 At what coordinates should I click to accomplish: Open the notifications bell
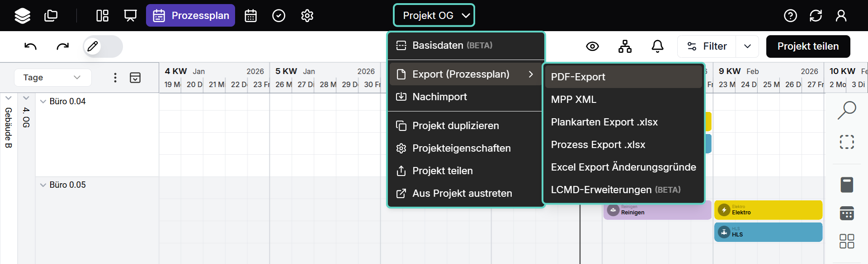(x=657, y=46)
